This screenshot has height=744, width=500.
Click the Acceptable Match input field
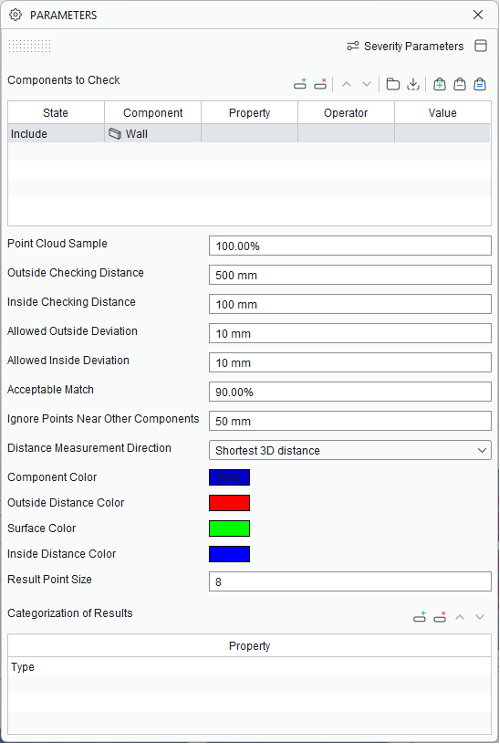point(350,392)
